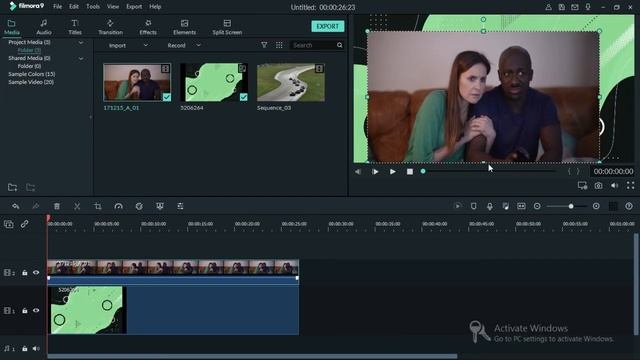Open the Edit menu
Image resolution: width=640 pixels, height=360 pixels.
(x=74, y=7)
